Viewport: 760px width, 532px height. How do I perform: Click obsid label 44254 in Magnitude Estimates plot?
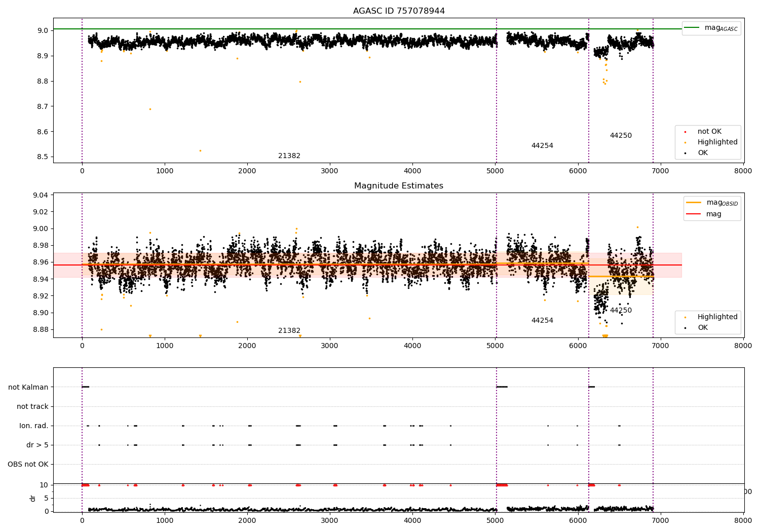click(x=542, y=321)
